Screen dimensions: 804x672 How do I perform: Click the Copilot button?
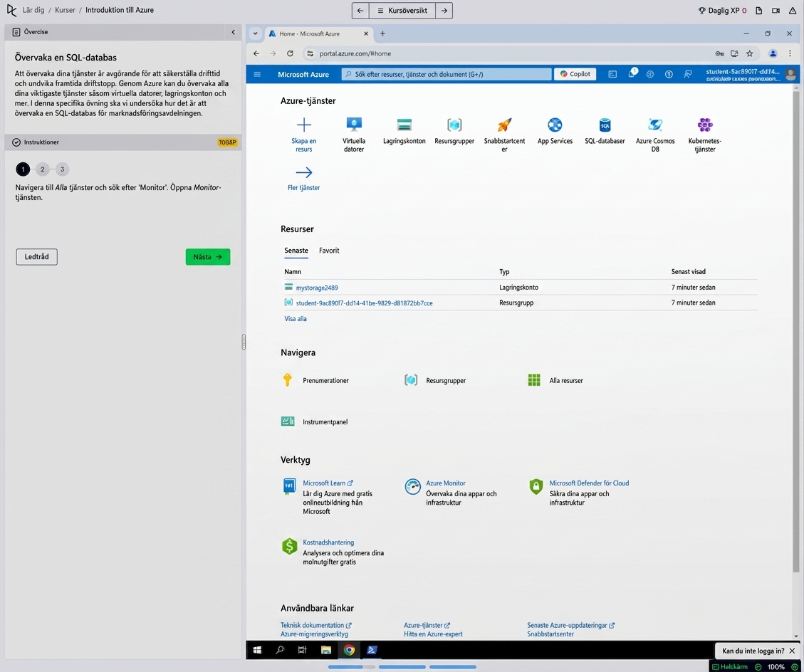point(575,74)
